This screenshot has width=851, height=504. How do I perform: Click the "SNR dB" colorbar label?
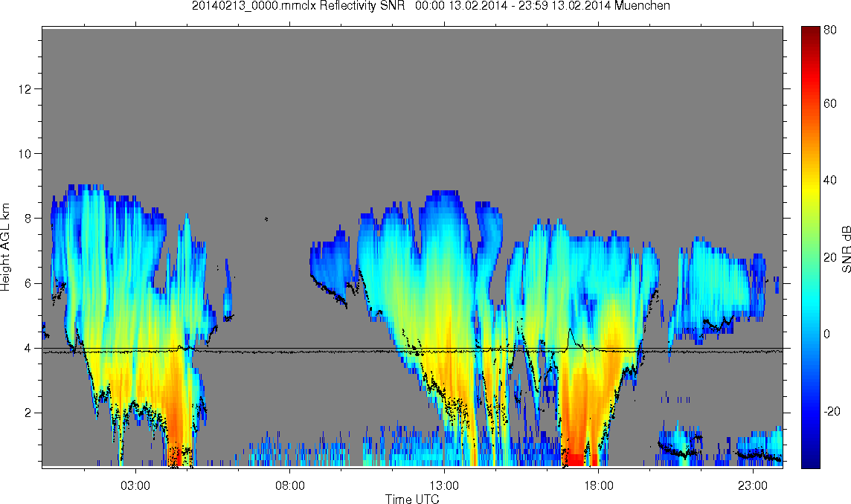click(x=846, y=248)
